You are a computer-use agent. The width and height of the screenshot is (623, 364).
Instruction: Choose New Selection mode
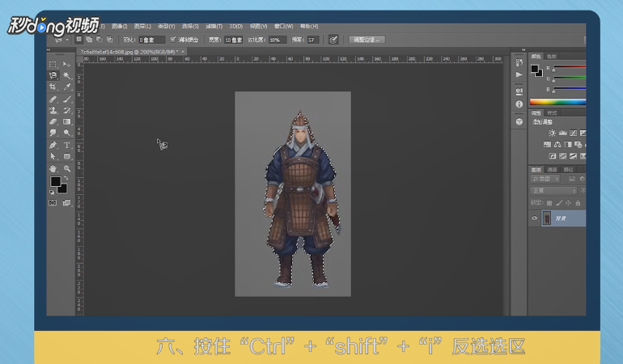78,40
